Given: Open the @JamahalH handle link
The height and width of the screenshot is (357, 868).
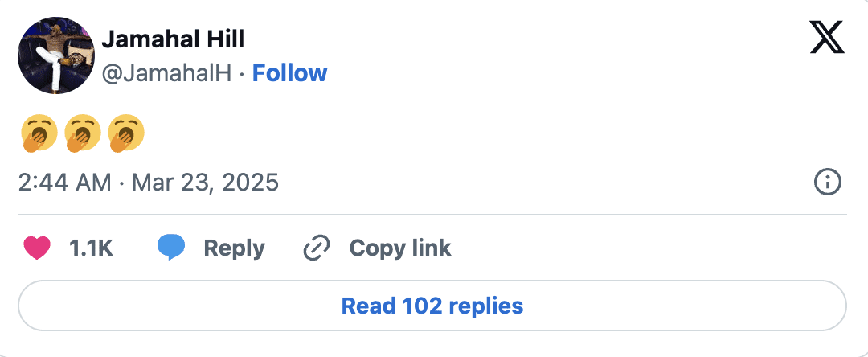Looking at the screenshot, I should pyautogui.click(x=166, y=74).
